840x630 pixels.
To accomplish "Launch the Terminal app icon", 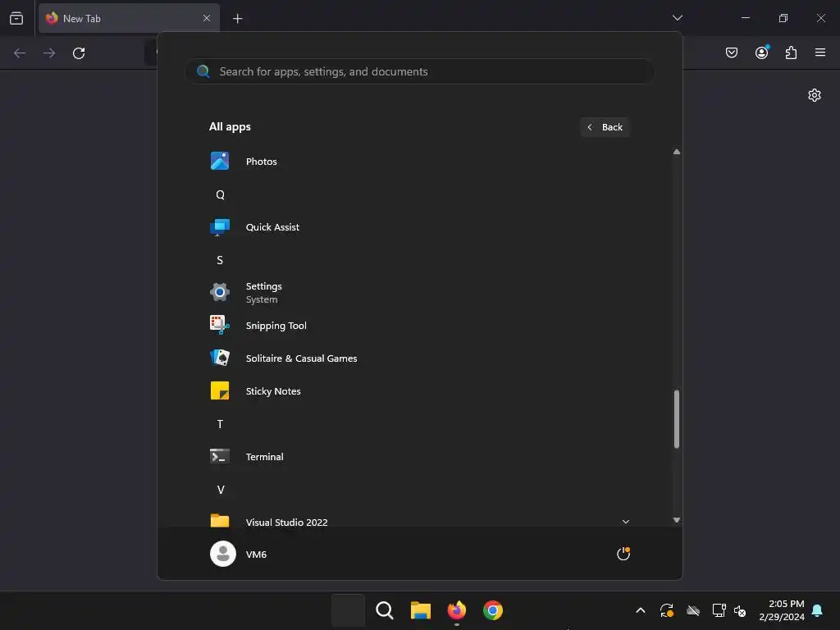I will (x=220, y=456).
